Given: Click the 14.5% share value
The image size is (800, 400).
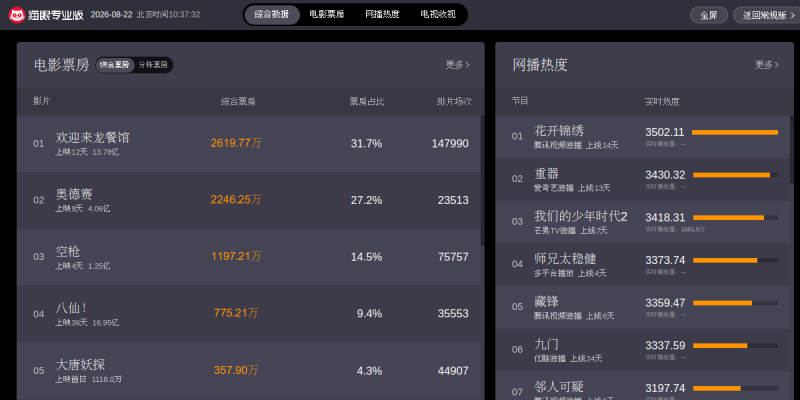Looking at the screenshot, I should click(366, 257).
